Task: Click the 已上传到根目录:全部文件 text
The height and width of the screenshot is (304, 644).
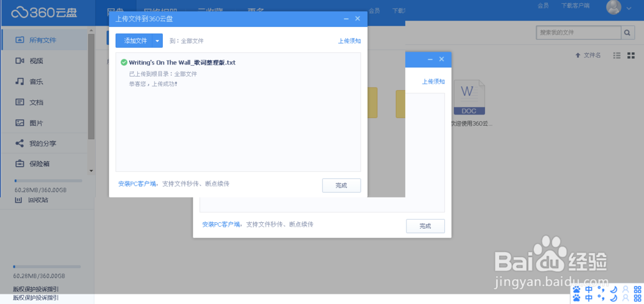Action: [x=163, y=74]
